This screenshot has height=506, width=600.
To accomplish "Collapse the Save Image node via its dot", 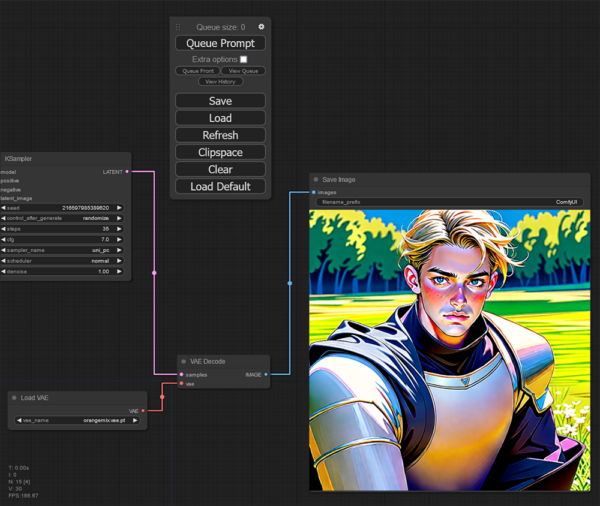I will click(x=316, y=179).
